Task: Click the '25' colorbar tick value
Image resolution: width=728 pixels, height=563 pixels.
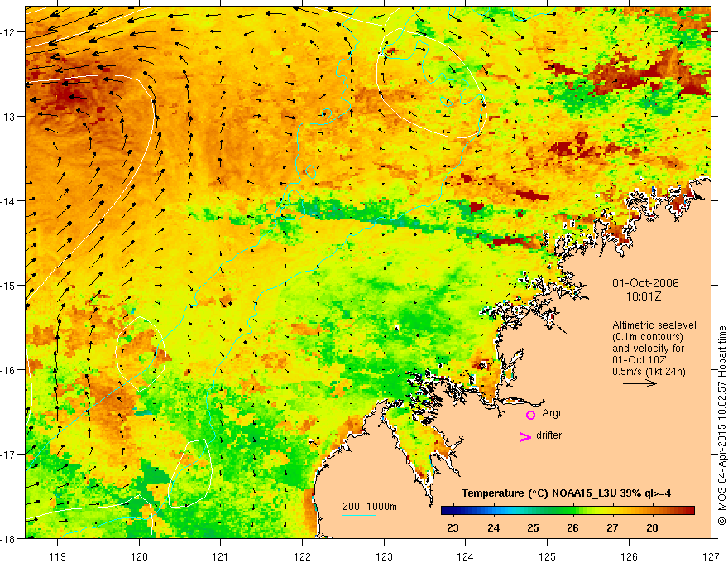Action: [x=533, y=527]
